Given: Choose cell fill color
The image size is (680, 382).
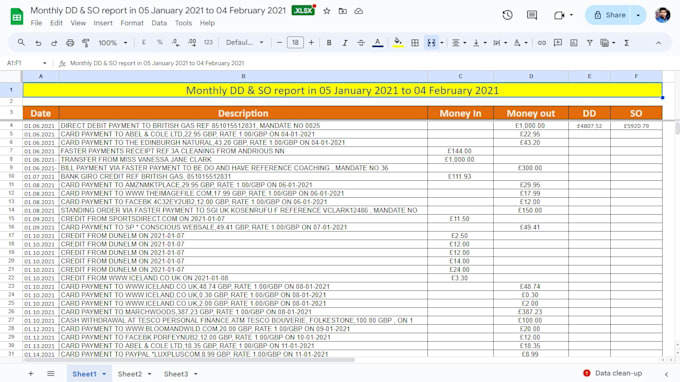Looking at the screenshot, I should 398,43.
